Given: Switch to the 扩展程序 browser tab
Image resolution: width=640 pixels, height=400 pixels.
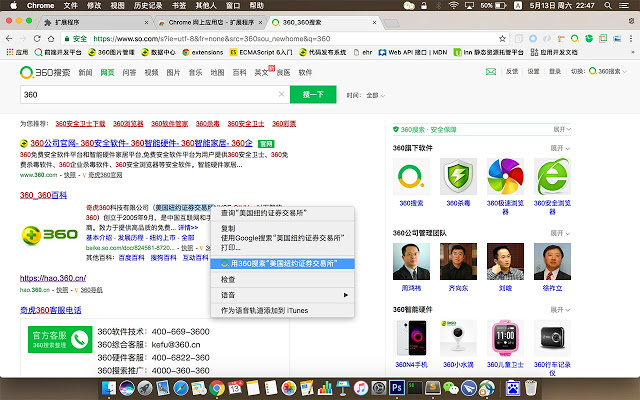Looking at the screenshot, I should (x=95, y=22).
